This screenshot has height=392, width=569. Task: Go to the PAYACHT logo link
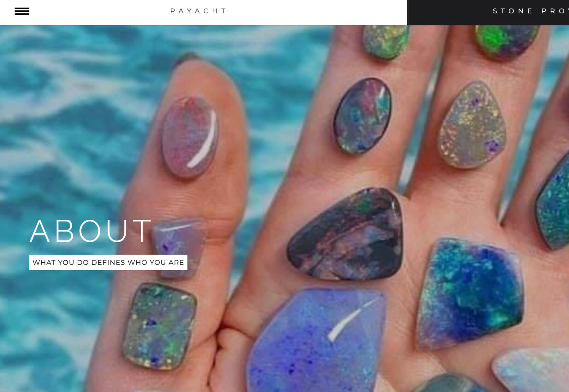click(199, 11)
